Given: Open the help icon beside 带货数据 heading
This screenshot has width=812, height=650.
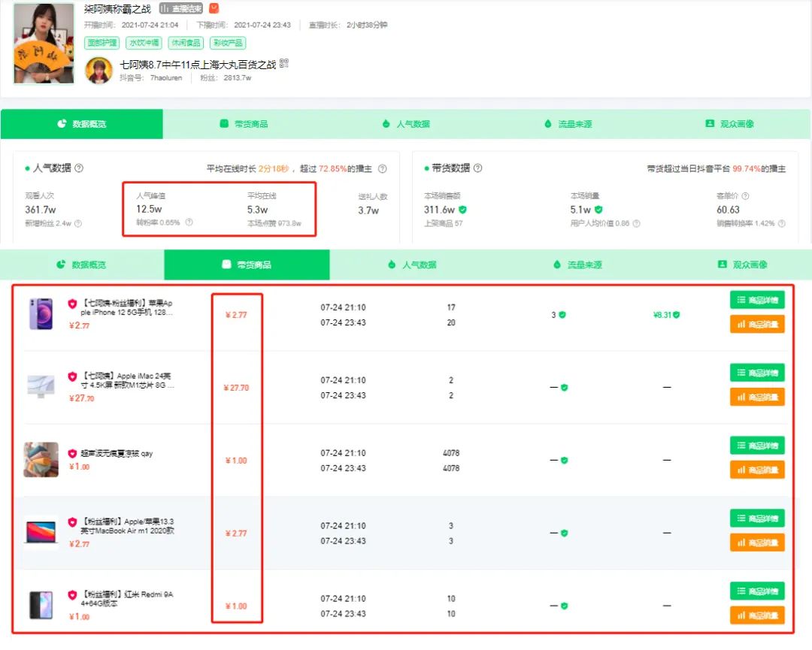Looking at the screenshot, I should click(x=477, y=168).
